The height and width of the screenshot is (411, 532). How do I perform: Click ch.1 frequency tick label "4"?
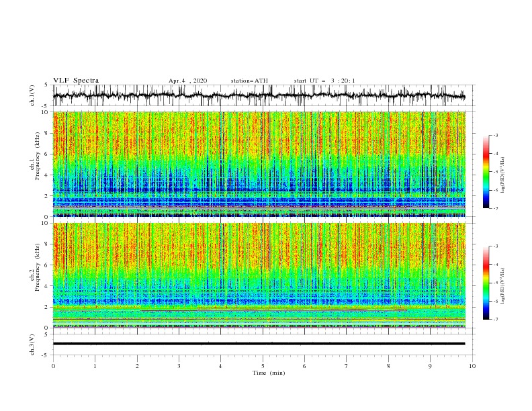[x=48, y=175]
